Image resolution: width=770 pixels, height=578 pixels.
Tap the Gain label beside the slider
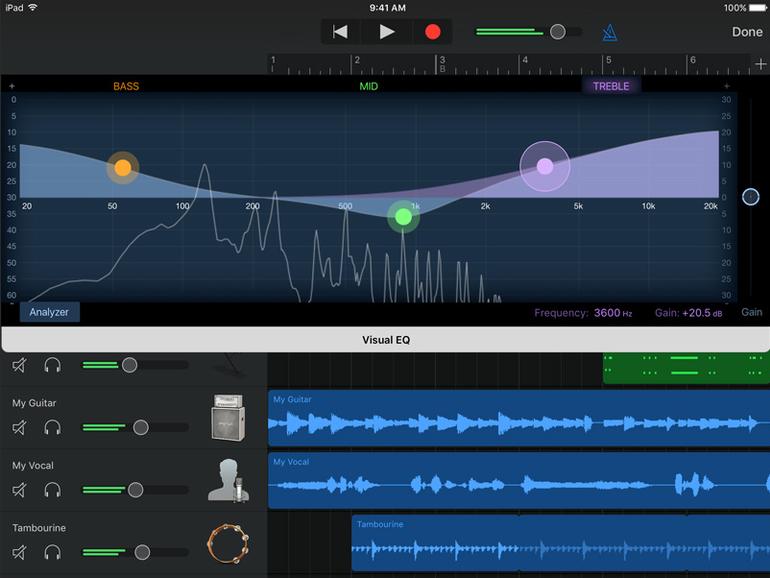751,312
